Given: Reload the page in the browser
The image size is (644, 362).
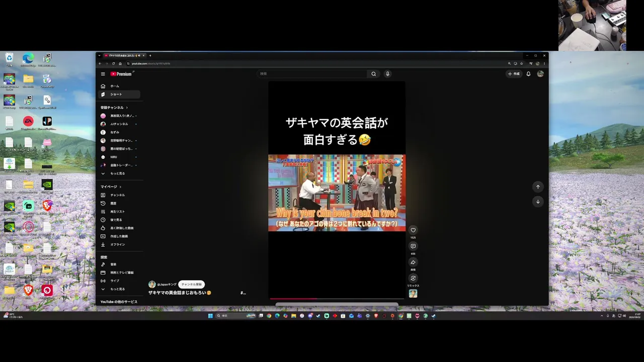Looking at the screenshot, I should [x=113, y=64].
